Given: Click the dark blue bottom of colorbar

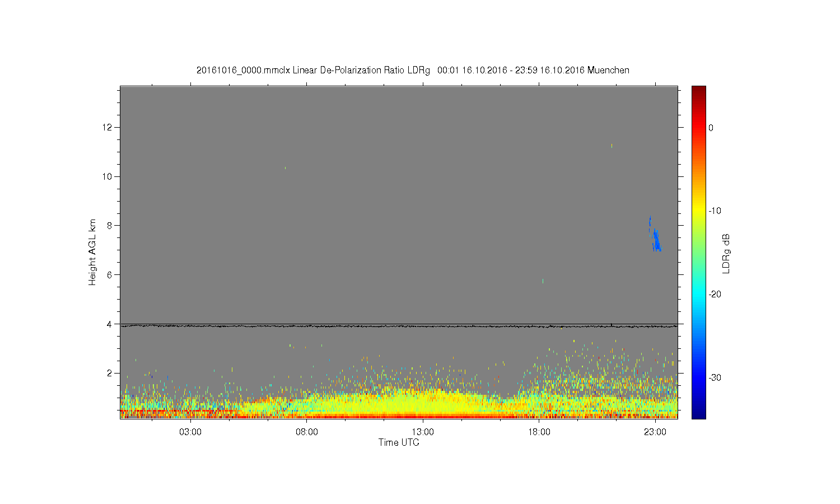Looking at the screenshot, I should point(698,413).
